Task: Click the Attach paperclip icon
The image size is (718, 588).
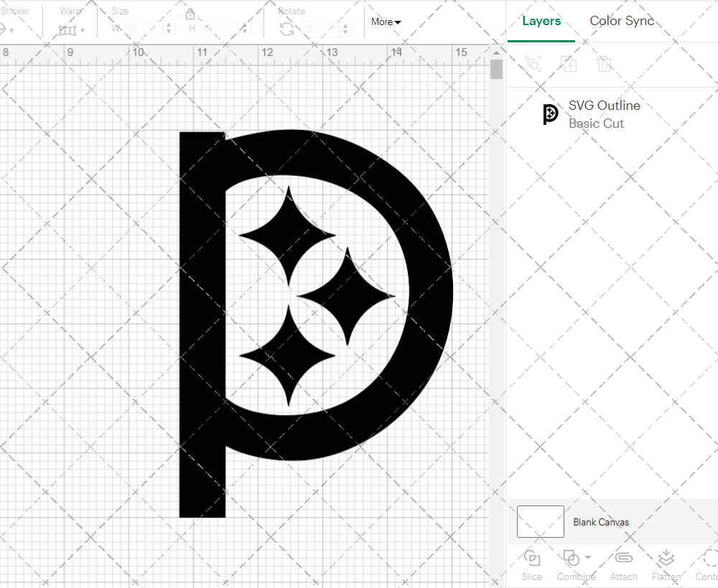Action: pyautogui.click(x=623, y=559)
